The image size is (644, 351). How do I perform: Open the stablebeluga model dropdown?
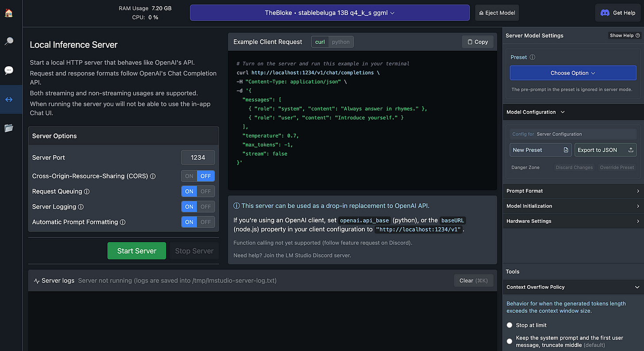click(x=330, y=13)
